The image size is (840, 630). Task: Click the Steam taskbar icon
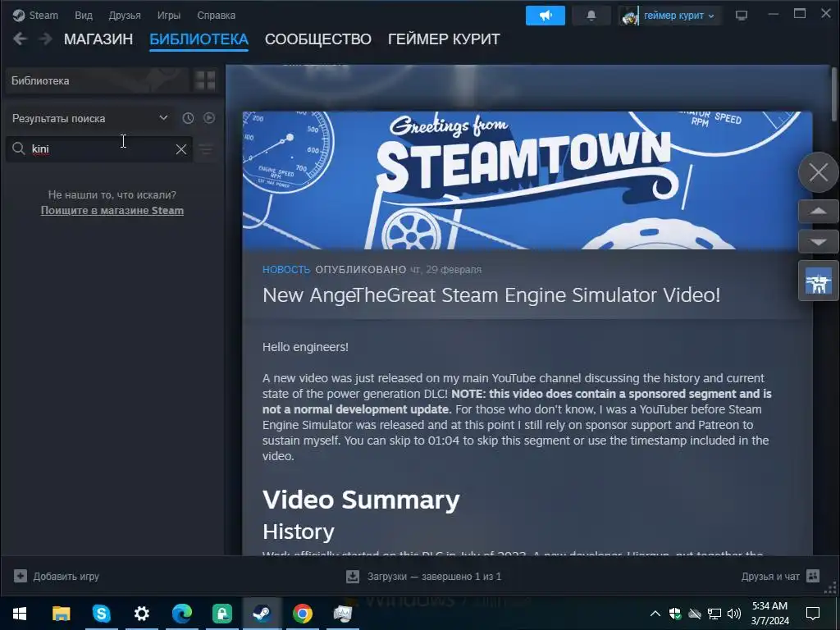point(262,614)
